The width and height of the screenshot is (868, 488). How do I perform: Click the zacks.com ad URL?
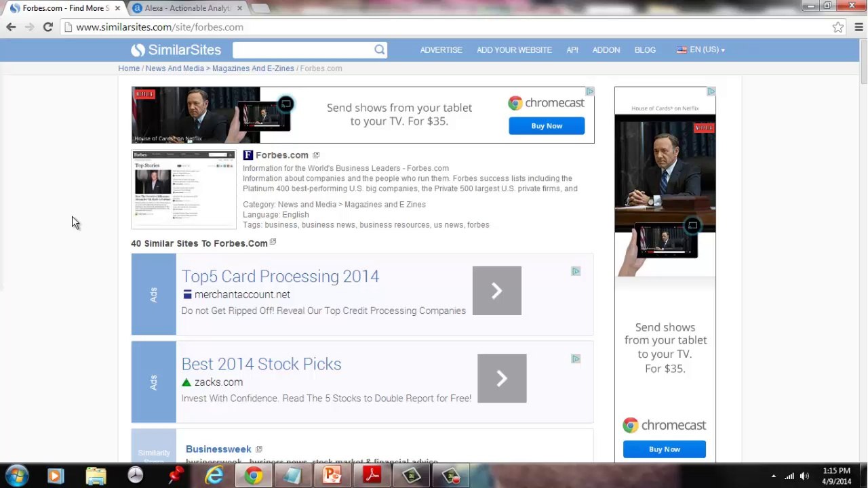coord(218,382)
